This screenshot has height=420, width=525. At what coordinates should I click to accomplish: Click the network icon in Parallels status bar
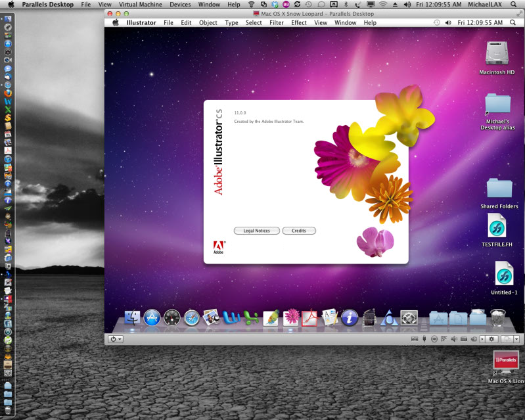click(x=444, y=339)
